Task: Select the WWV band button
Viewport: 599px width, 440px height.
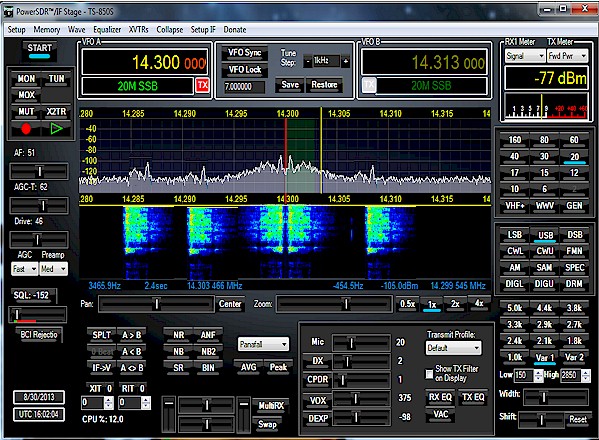Action: 544,206
